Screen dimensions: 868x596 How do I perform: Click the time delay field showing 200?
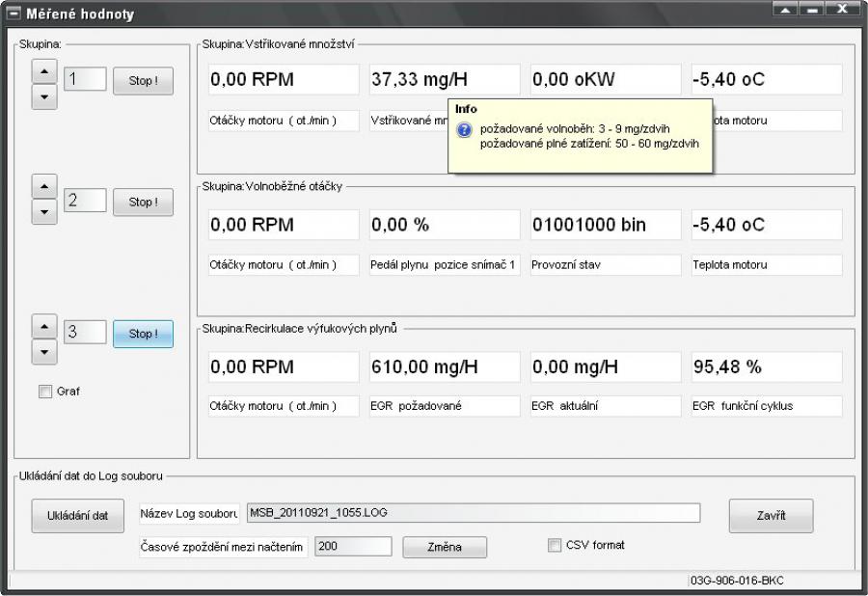pyautogui.click(x=353, y=546)
